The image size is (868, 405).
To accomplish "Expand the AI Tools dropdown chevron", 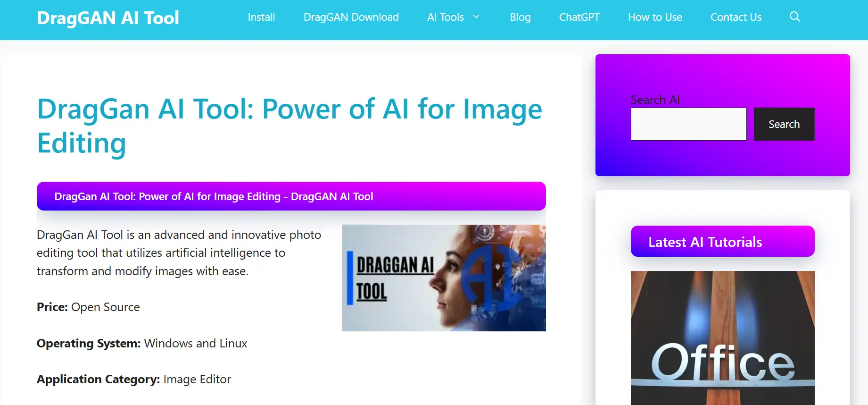I will 476,17.
